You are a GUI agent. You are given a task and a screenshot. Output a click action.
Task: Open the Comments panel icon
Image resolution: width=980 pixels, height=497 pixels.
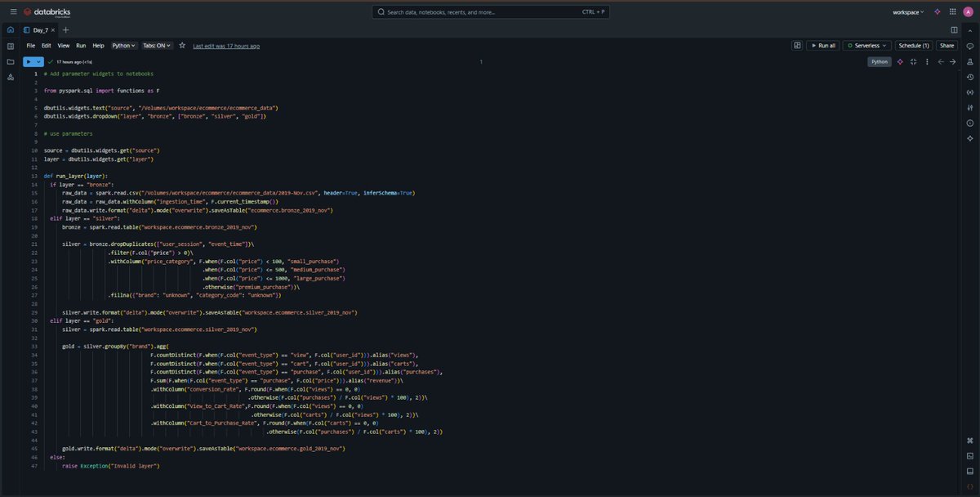[969, 46]
